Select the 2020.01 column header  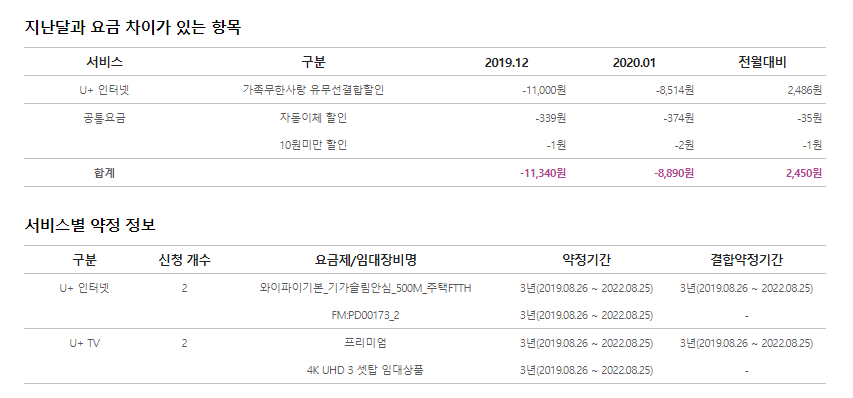pyautogui.click(x=634, y=63)
